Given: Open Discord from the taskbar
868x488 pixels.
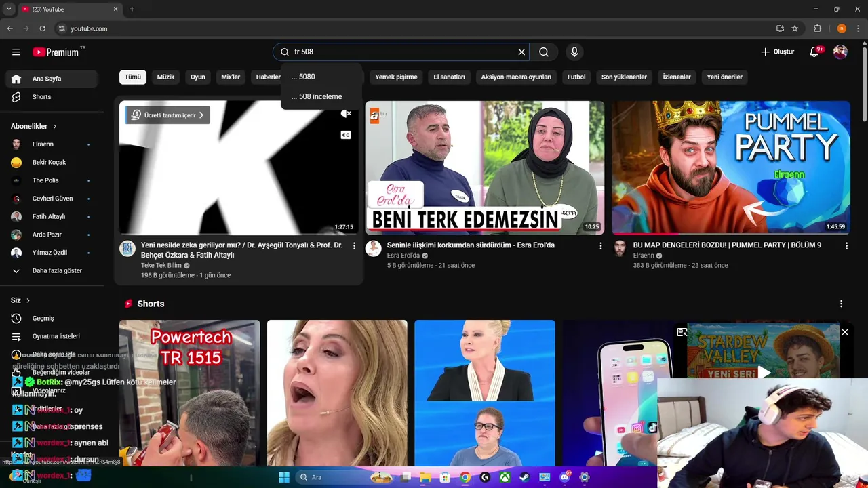Looking at the screenshot, I should [x=565, y=477].
